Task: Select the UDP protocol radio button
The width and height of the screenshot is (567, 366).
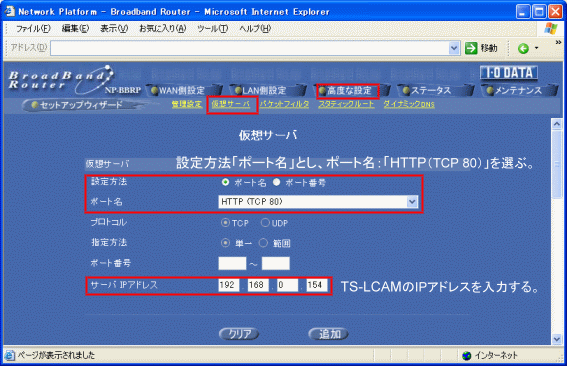Action: click(x=265, y=223)
